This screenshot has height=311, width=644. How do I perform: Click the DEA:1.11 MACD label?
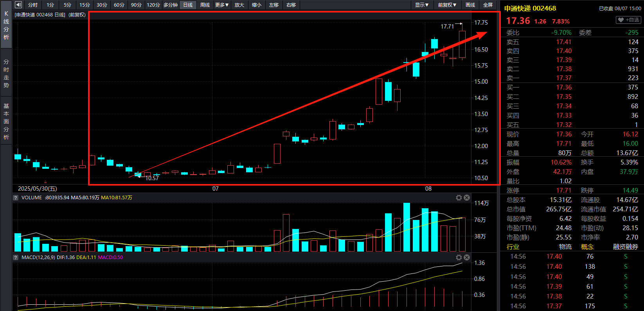tap(86, 257)
